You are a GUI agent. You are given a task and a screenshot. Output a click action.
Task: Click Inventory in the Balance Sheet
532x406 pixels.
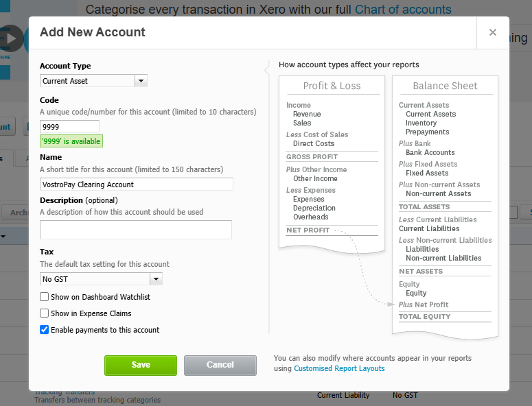(x=421, y=123)
